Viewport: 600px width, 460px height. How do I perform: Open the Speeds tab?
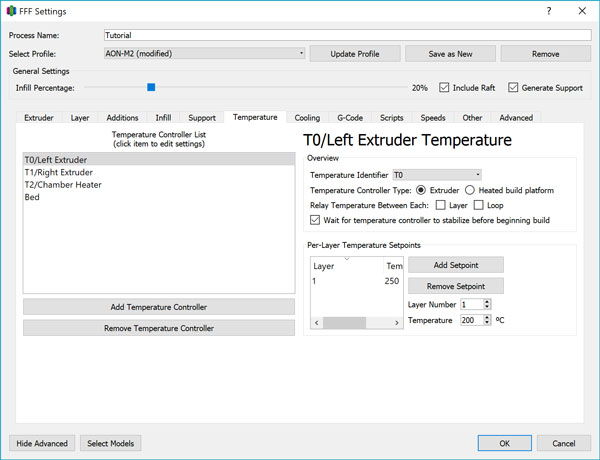(433, 118)
